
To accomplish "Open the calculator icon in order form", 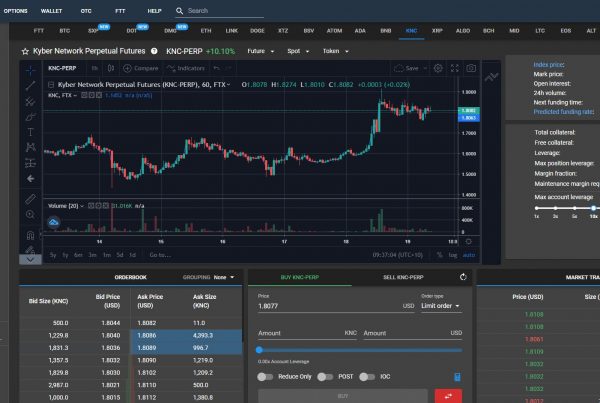I will click(x=457, y=377).
